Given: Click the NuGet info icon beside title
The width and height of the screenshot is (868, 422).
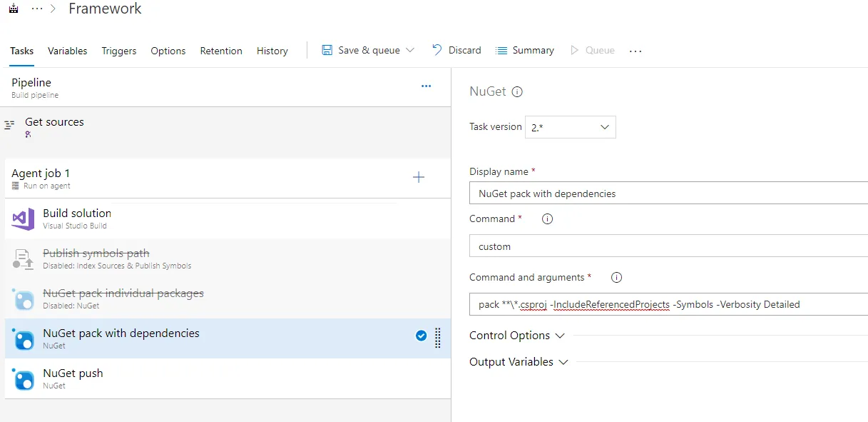Looking at the screenshot, I should [518, 92].
